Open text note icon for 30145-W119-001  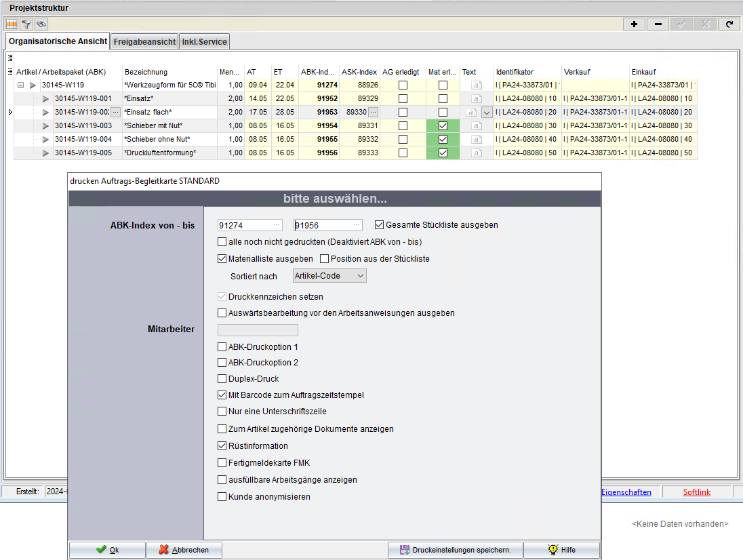(x=476, y=99)
